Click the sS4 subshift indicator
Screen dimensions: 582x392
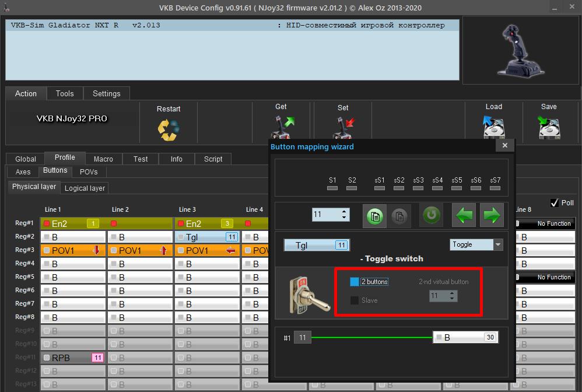[x=437, y=188]
